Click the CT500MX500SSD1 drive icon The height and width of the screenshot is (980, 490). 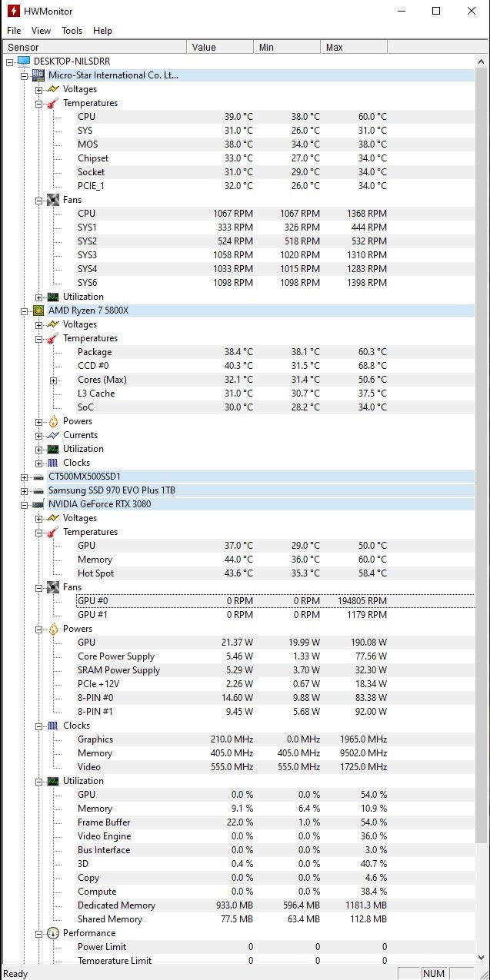38,477
